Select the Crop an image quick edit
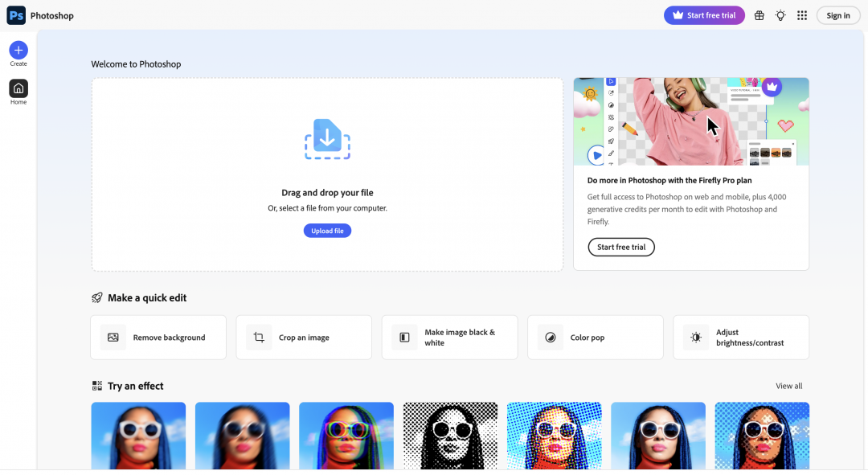This screenshot has width=868, height=475. click(x=304, y=338)
